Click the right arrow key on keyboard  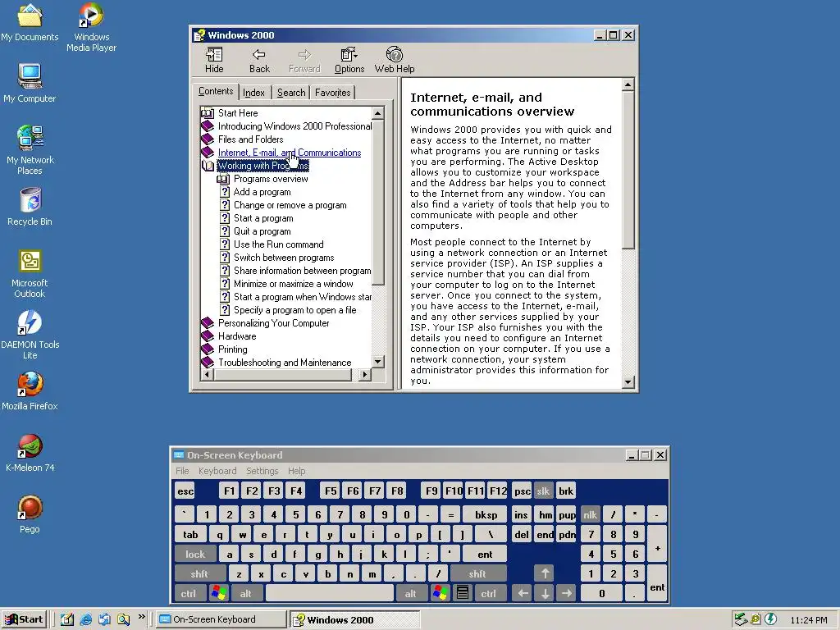567,594
